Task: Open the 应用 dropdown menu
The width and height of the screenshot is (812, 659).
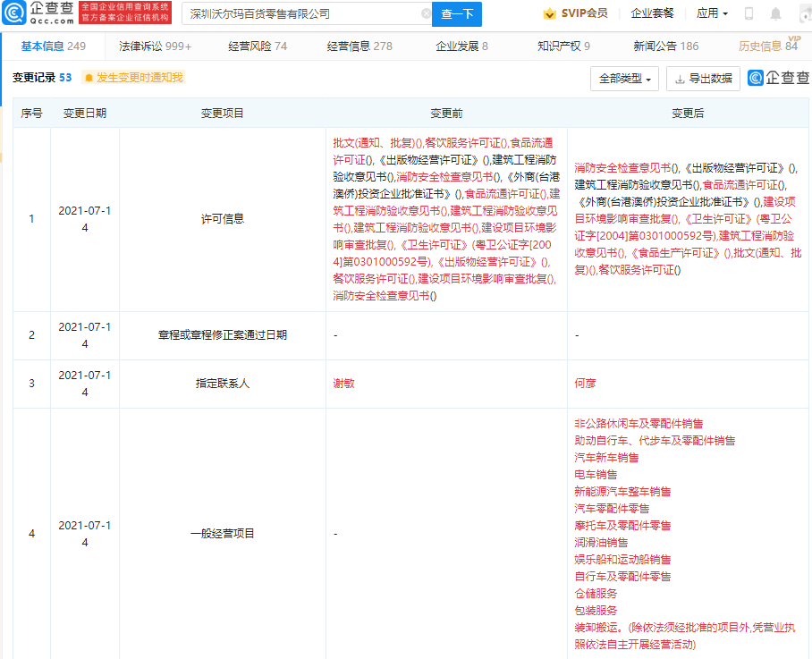Action: (711, 13)
